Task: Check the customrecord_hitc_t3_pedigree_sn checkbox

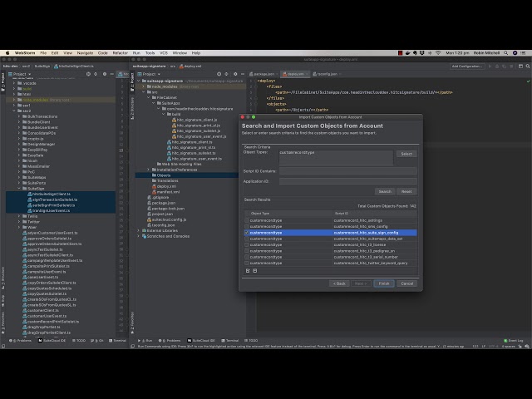Action: click(x=247, y=251)
